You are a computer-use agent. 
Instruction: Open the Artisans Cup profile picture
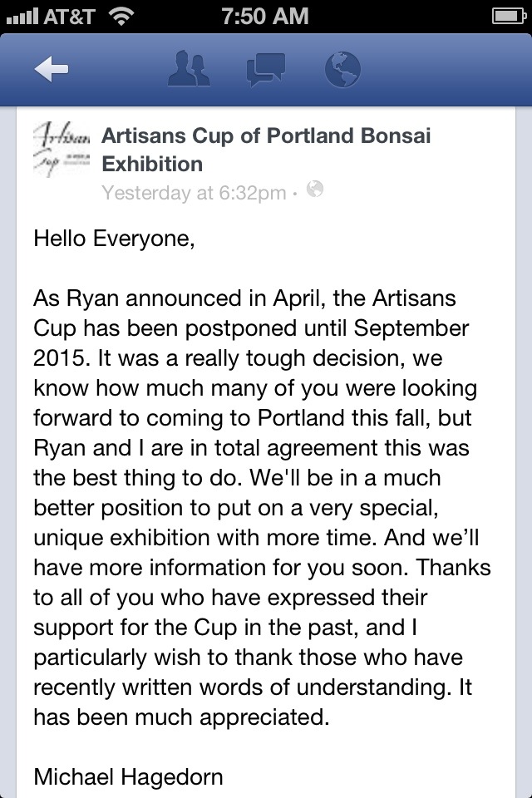(62, 150)
